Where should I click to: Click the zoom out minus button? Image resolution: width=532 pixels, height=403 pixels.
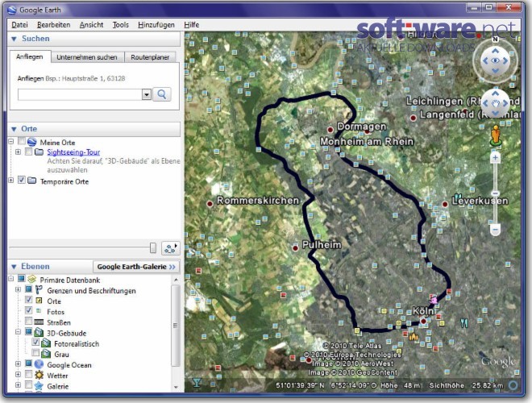[x=496, y=230]
